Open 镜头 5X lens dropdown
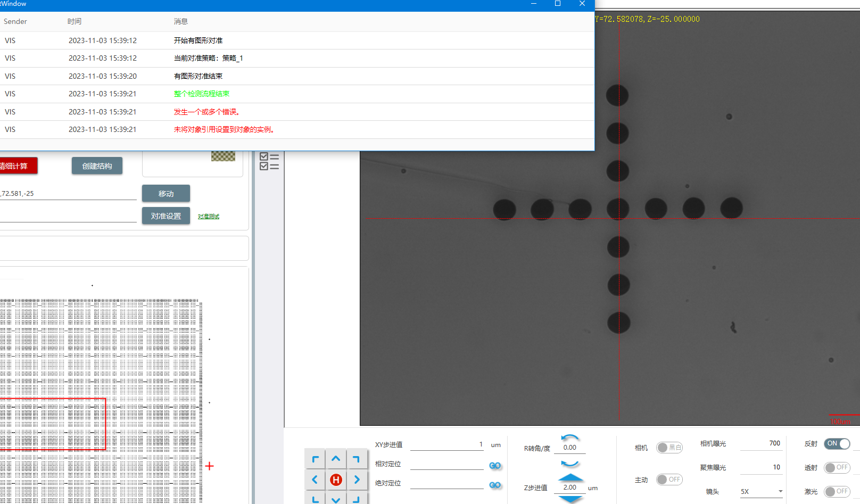The width and height of the screenshot is (860, 504). click(x=762, y=491)
